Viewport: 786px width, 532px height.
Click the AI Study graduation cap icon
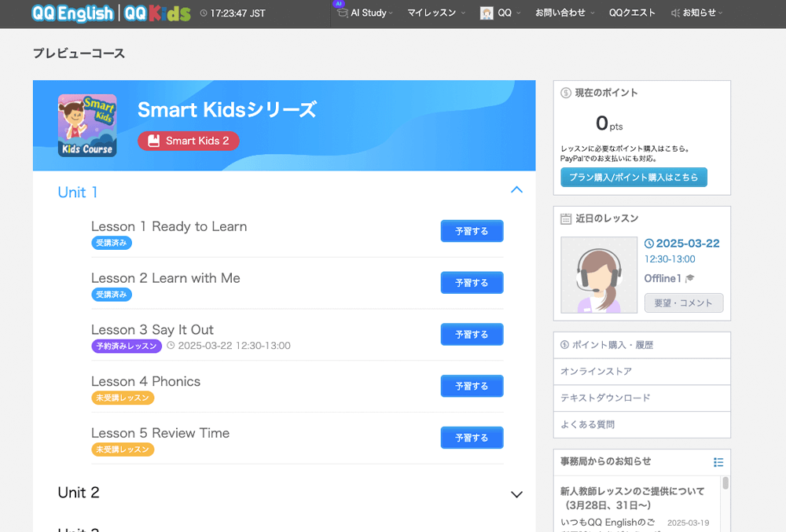(x=343, y=13)
